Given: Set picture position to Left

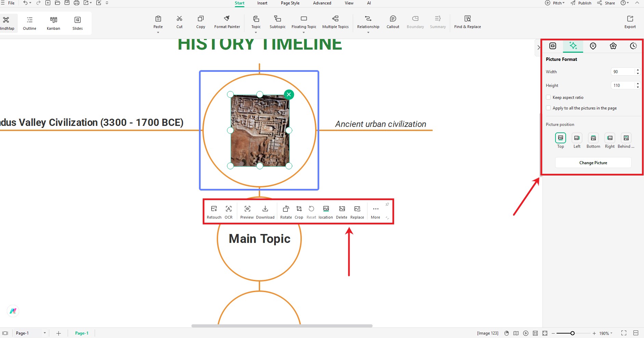Looking at the screenshot, I should click(577, 138).
